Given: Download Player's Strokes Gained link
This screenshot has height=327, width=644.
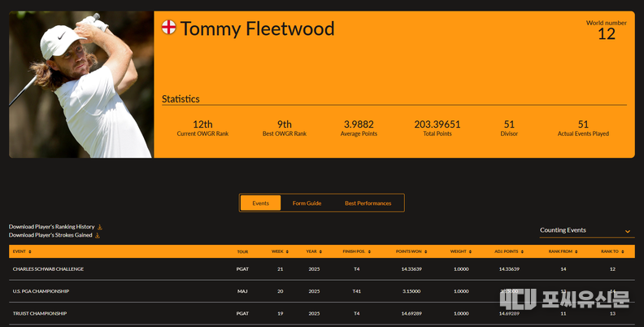Looking at the screenshot, I should [50, 235].
